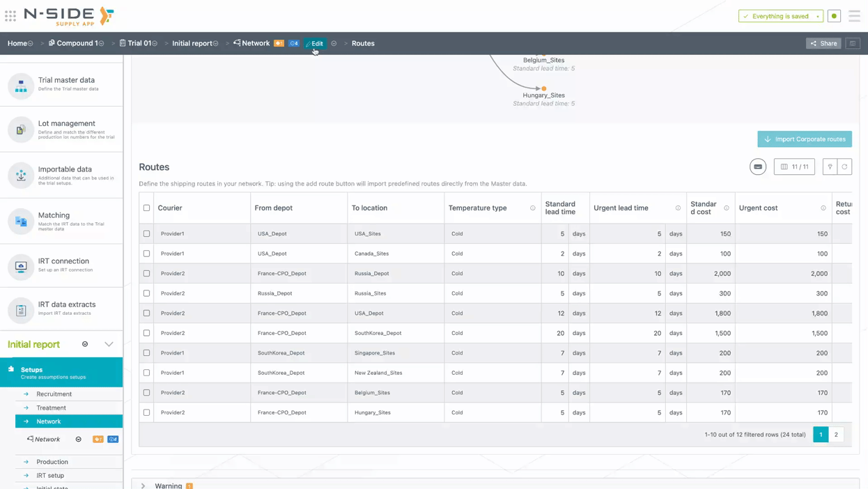Open the IRT connection sidebar icon

21,267
